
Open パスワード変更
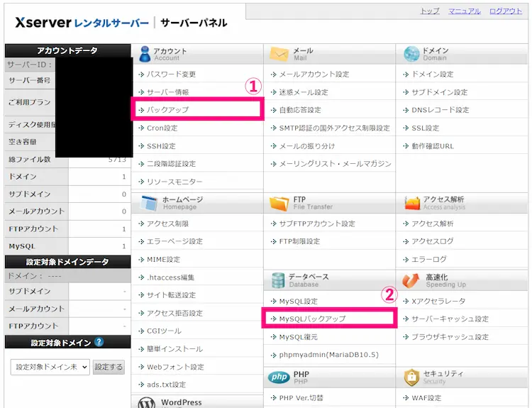[x=171, y=74]
